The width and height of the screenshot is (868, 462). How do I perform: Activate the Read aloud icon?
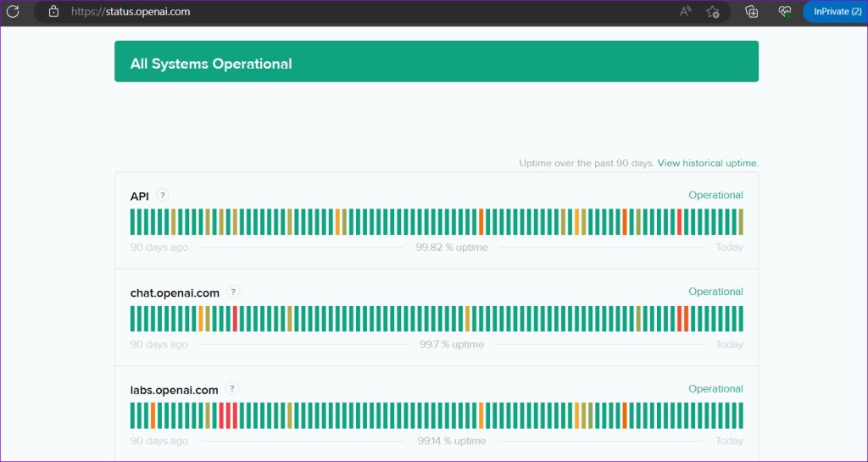click(685, 11)
